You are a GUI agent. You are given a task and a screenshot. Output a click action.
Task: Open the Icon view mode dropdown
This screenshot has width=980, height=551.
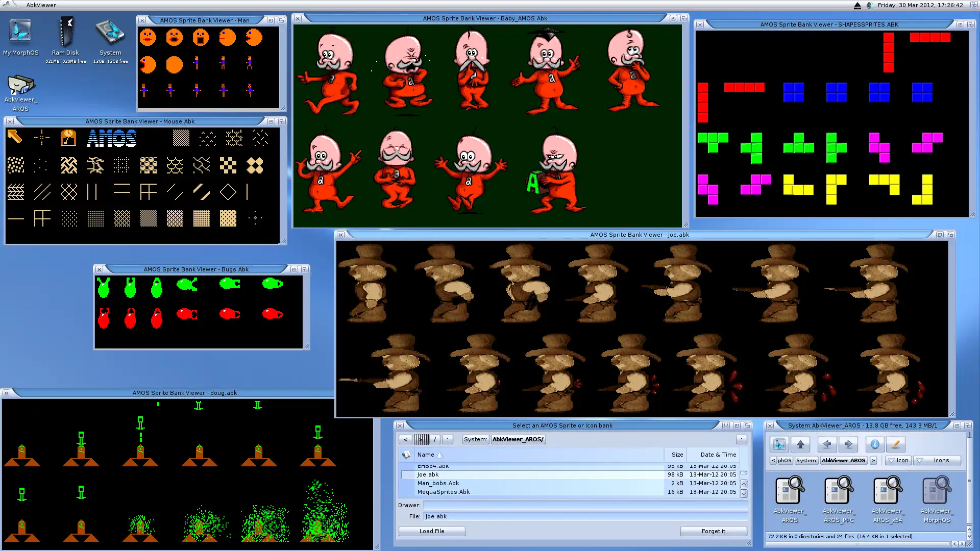click(897, 460)
